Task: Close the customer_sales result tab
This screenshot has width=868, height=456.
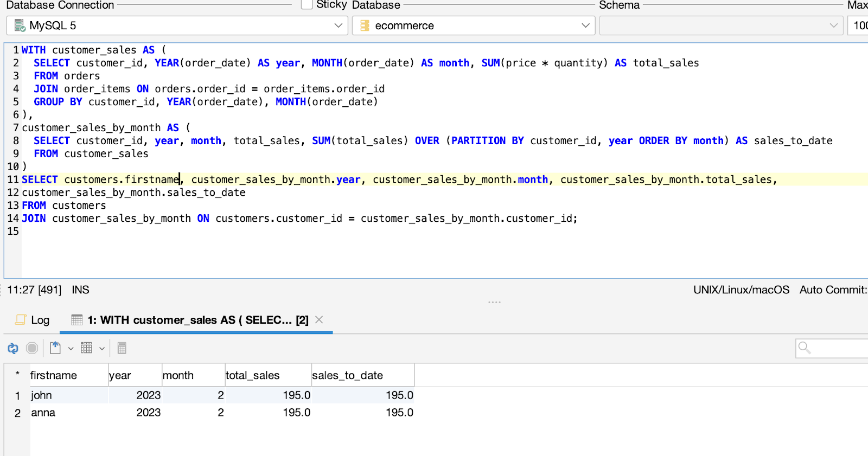Action: coord(320,320)
